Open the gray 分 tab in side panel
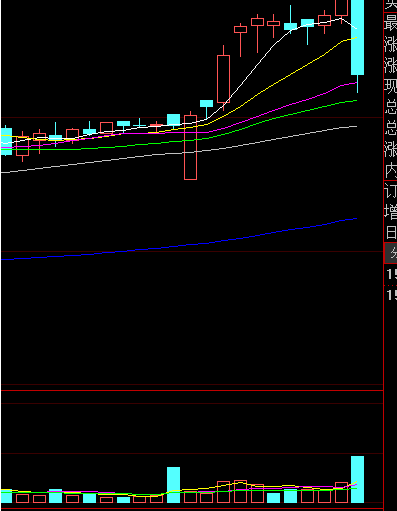The height and width of the screenshot is (511, 397). point(391,253)
